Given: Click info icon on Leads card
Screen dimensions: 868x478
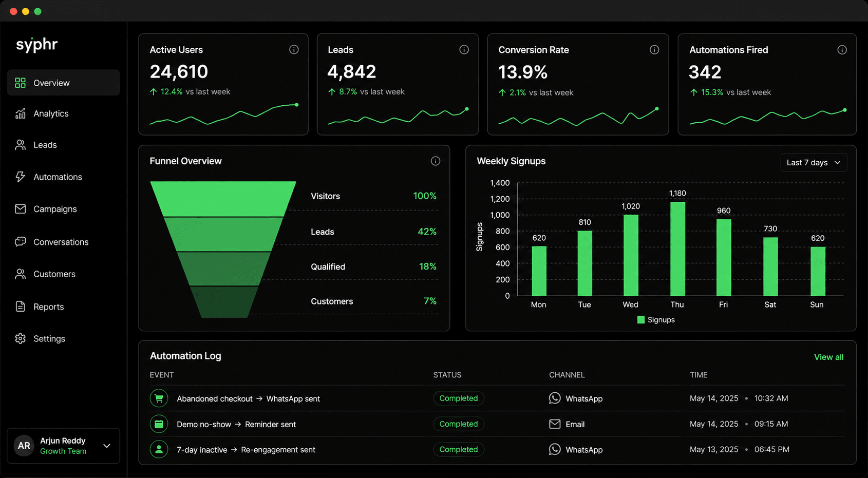Looking at the screenshot, I should (x=464, y=49).
